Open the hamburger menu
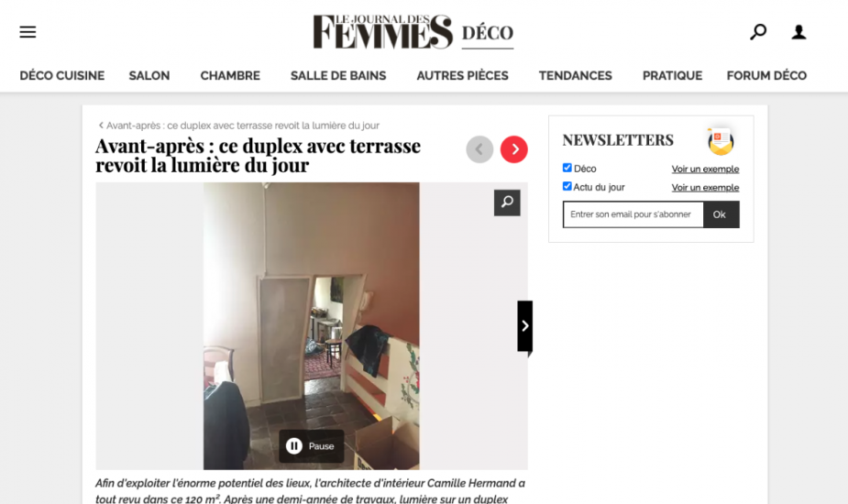 [28, 32]
